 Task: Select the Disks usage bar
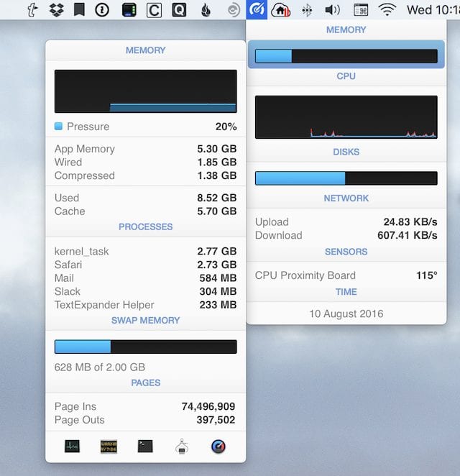coord(346,178)
